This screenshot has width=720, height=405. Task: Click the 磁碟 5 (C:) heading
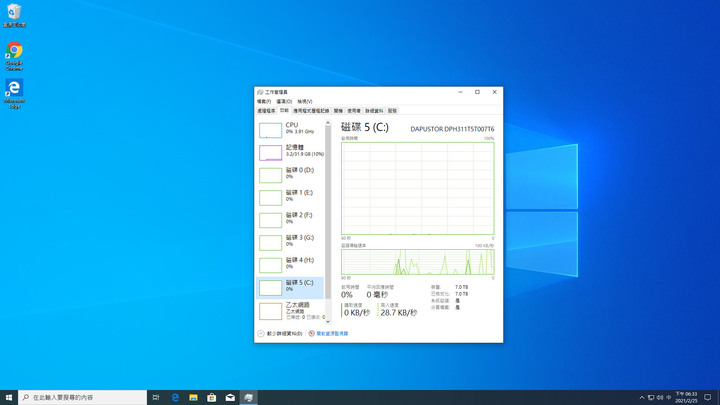click(x=365, y=127)
